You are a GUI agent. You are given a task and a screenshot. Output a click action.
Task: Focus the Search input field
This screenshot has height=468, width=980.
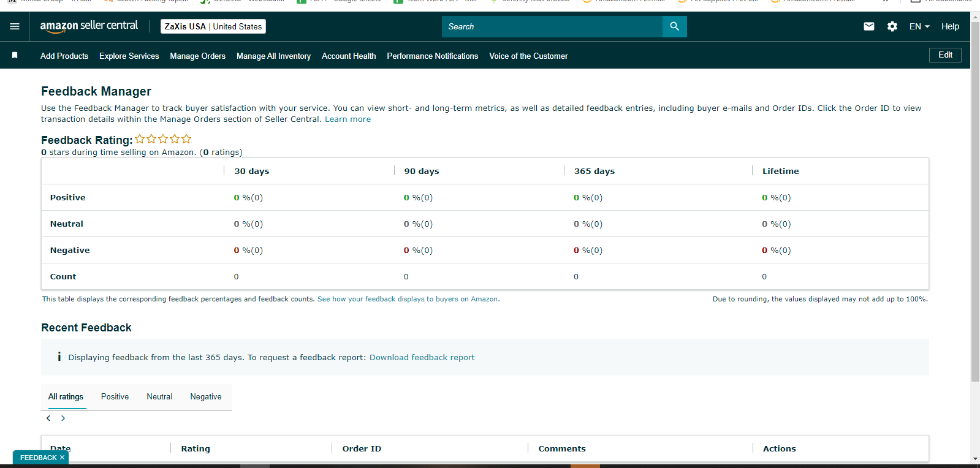[552, 26]
